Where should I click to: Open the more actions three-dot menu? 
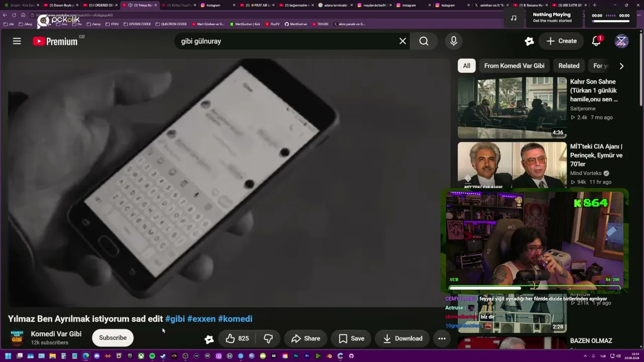tap(442, 339)
